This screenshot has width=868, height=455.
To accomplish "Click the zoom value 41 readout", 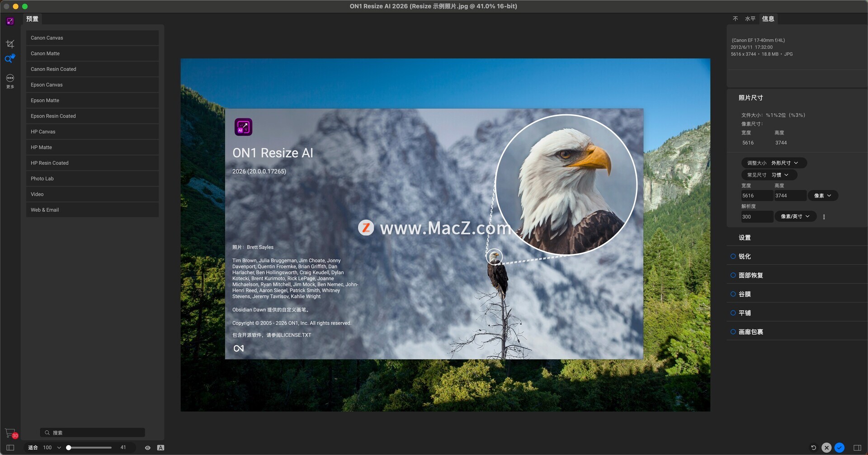I will coord(123,448).
